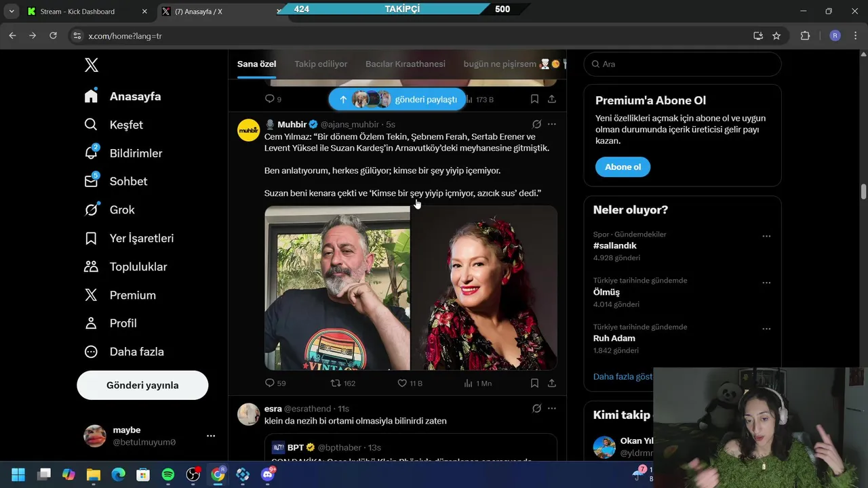Reply to the top post with 9 comments
The image size is (868, 488).
pyautogui.click(x=269, y=99)
